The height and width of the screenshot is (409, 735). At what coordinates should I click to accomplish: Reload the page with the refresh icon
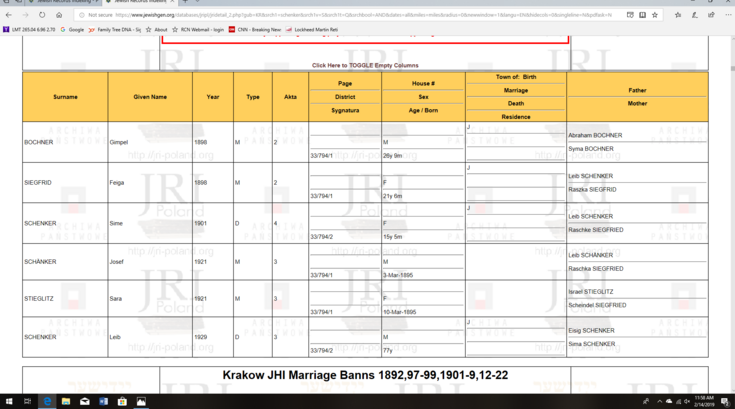click(x=42, y=15)
